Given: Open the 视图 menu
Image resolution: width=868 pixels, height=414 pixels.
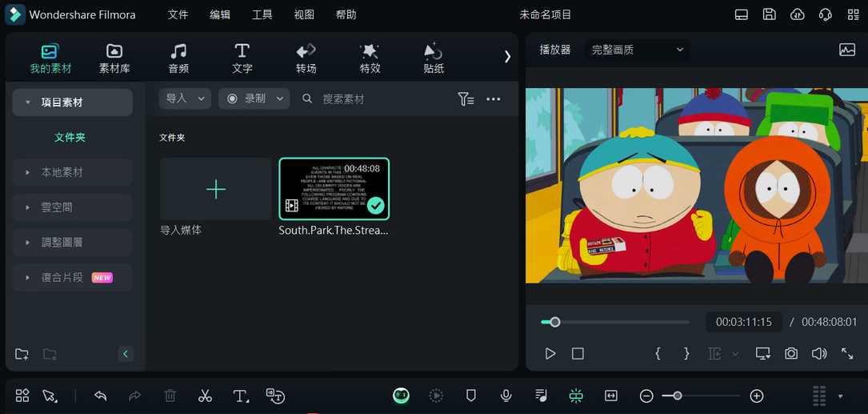Looking at the screenshot, I should (304, 15).
